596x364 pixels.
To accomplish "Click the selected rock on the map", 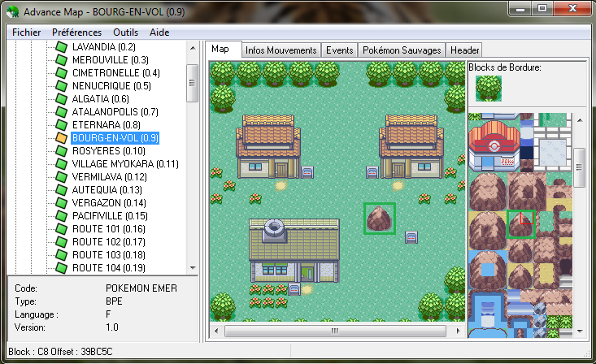I will tap(379, 218).
